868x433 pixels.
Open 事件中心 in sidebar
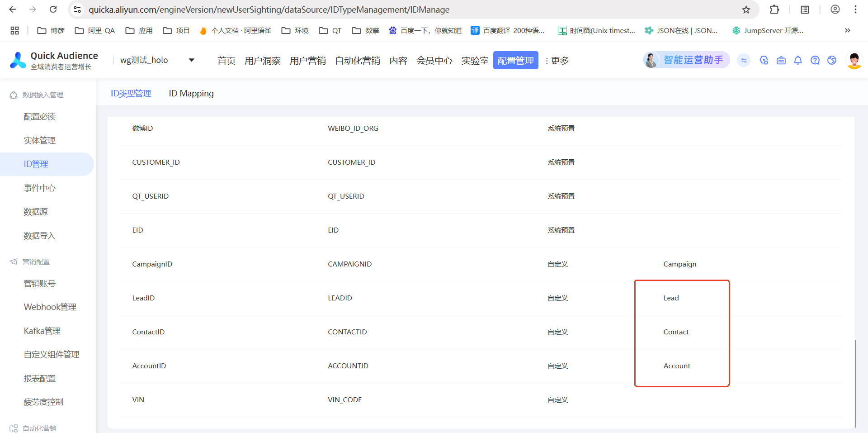point(40,188)
